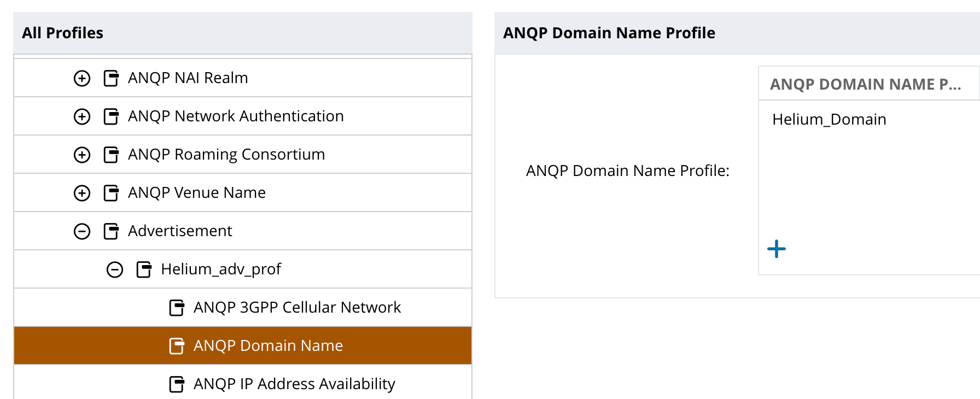
Task: Open ANQP 3GPP Cellular Network profile
Action: (297, 307)
